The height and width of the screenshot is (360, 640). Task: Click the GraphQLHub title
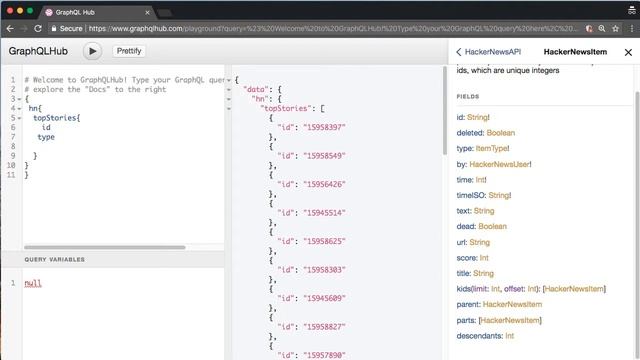[x=38, y=51]
